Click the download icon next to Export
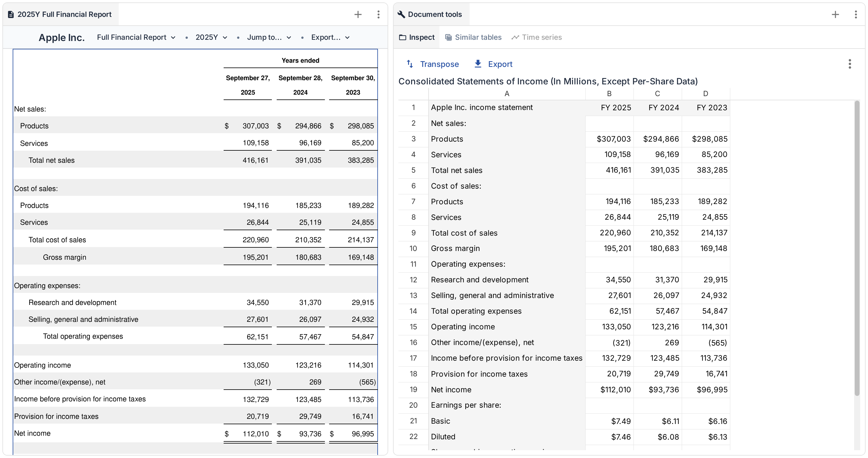Screen dimensions: 868x458 click(x=478, y=64)
